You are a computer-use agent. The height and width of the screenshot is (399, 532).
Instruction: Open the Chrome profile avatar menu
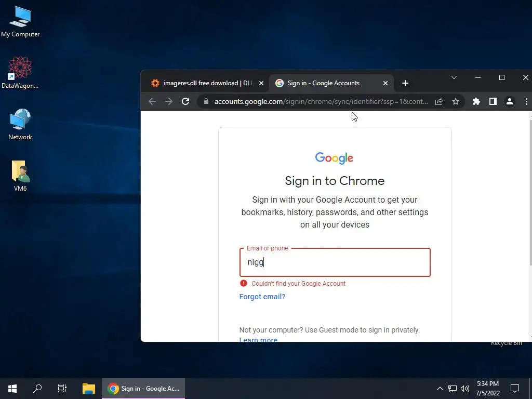[x=510, y=101]
